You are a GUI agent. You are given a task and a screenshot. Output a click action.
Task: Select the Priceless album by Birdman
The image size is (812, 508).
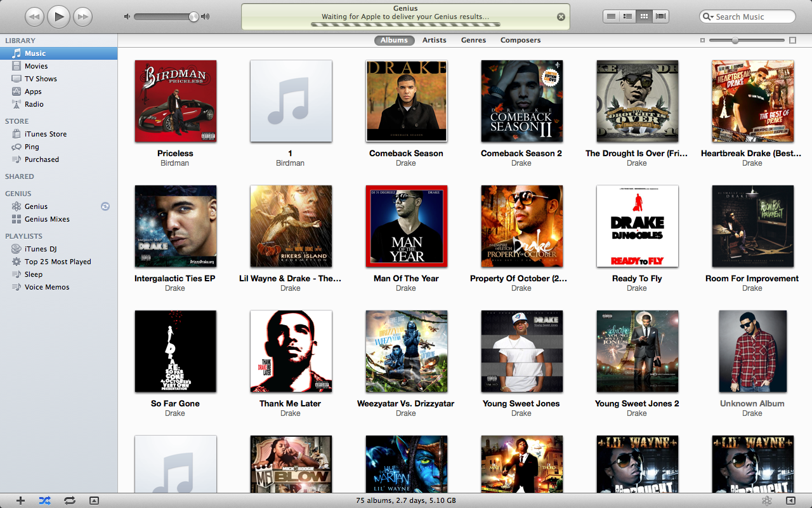pyautogui.click(x=176, y=101)
